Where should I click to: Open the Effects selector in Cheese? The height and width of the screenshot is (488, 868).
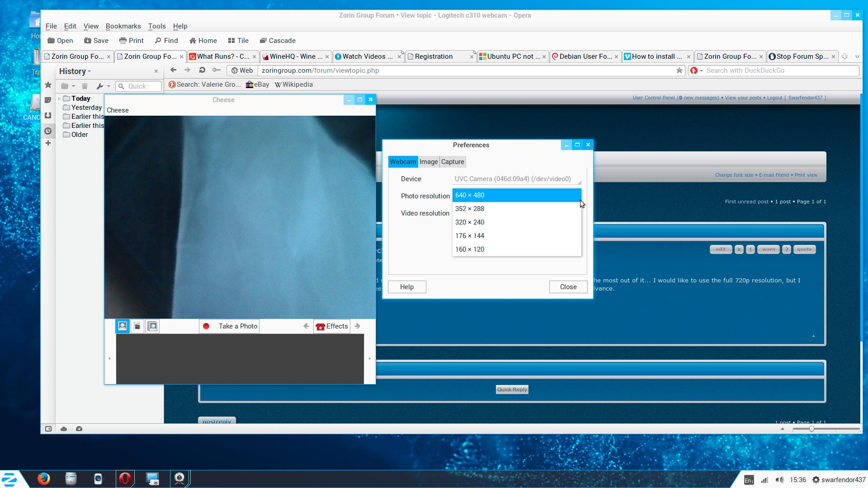pos(332,326)
